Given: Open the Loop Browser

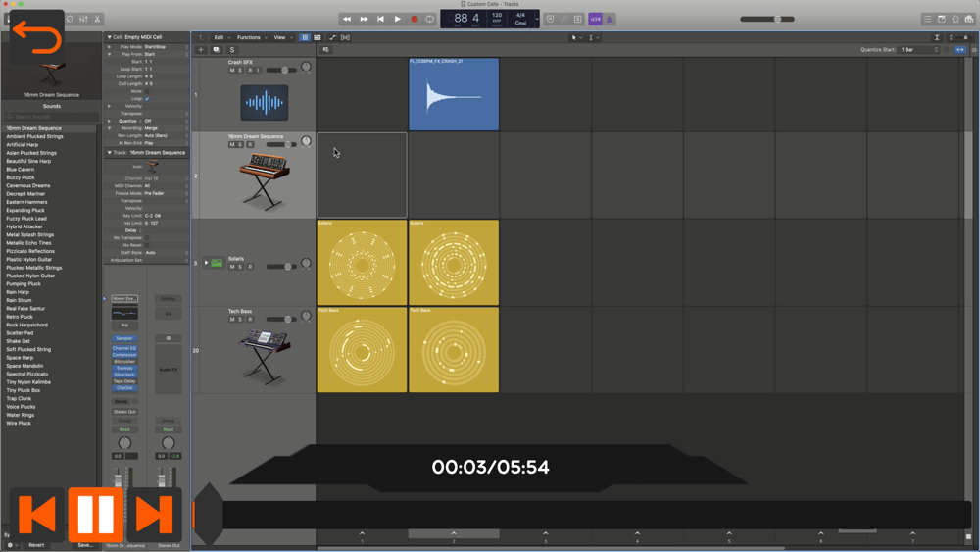Looking at the screenshot, I should pos(955,19).
